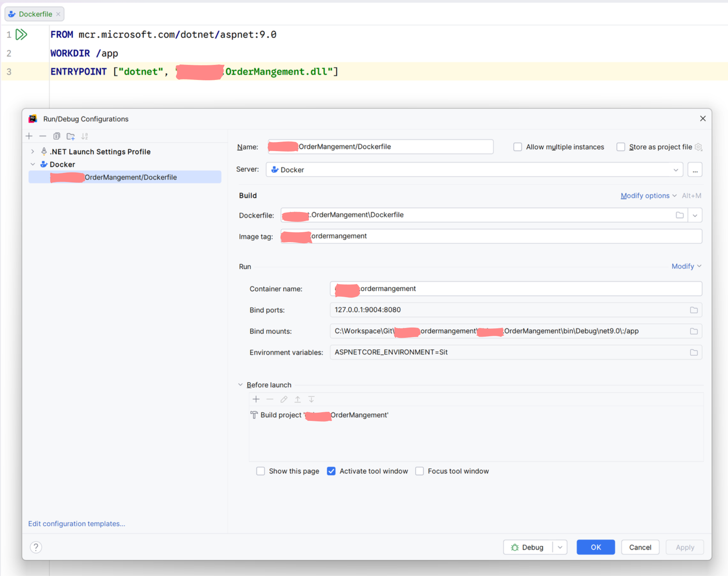Open the help question mark icon

tap(36, 547)
